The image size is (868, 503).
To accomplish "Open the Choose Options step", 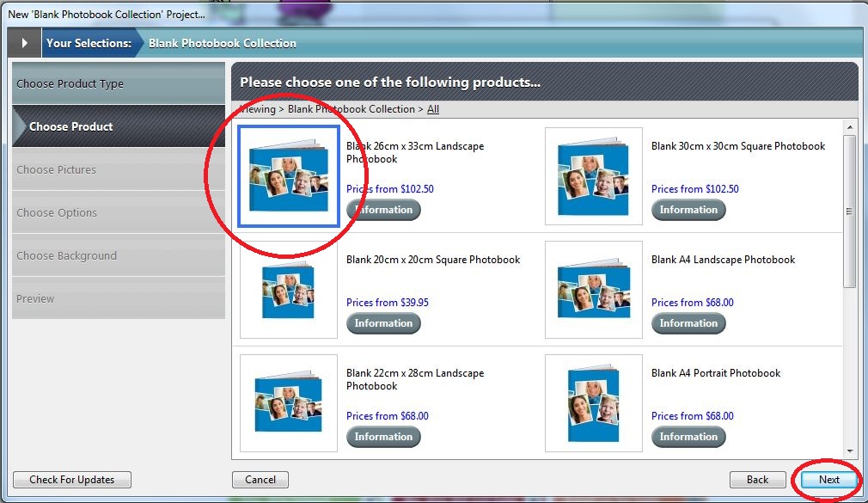I will coord(119,212).
